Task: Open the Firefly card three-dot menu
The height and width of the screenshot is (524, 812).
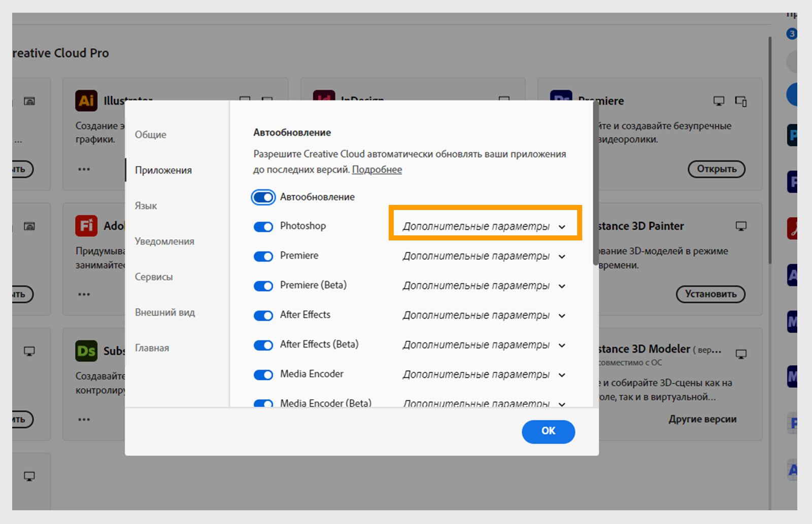Action: tap(84, 294)
